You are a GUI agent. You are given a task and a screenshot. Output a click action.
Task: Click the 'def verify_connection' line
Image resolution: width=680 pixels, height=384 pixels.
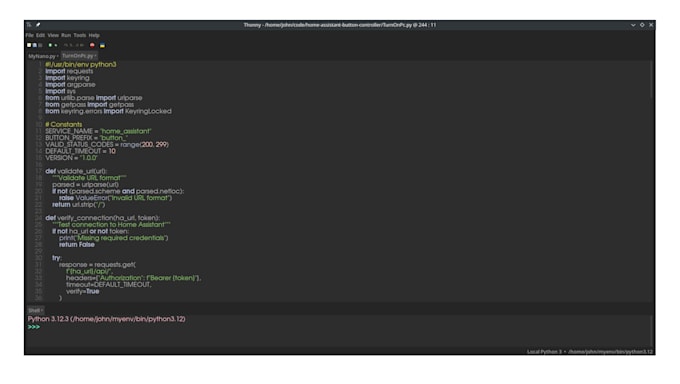(102, 218)
